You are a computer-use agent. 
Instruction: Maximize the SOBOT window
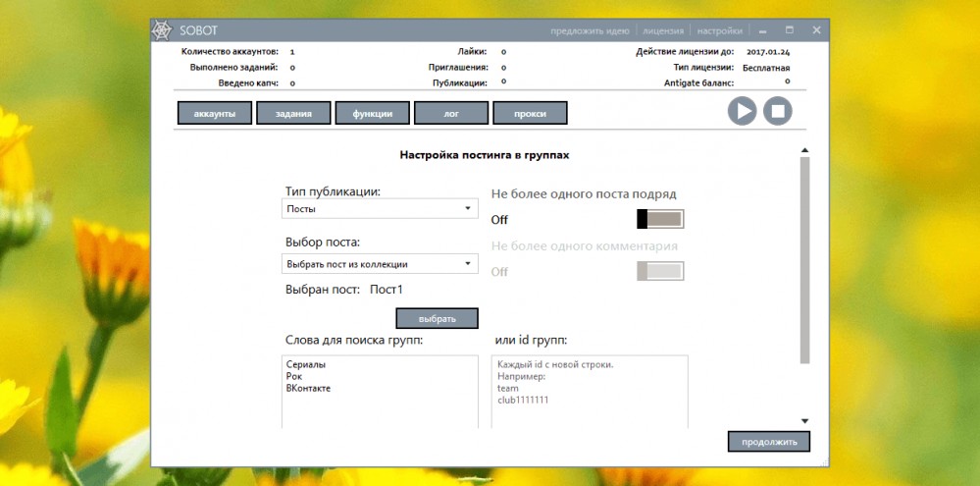[790, 30]
